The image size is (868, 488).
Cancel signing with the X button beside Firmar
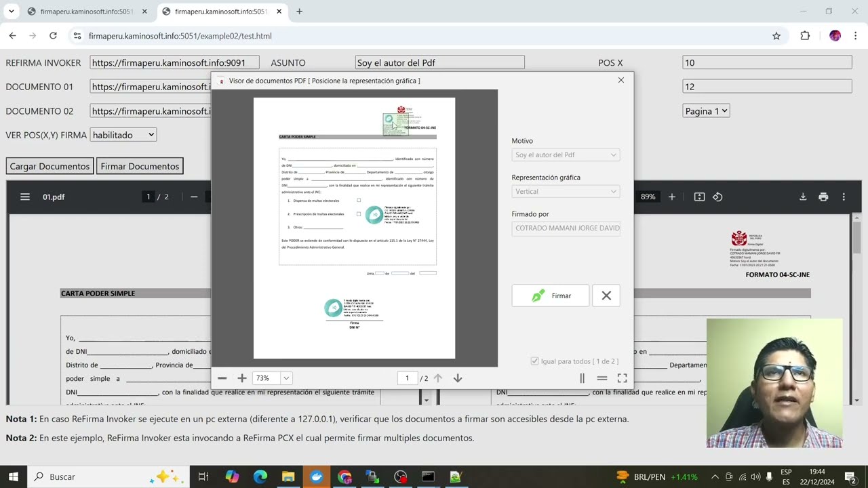click(x=606, y=296)
